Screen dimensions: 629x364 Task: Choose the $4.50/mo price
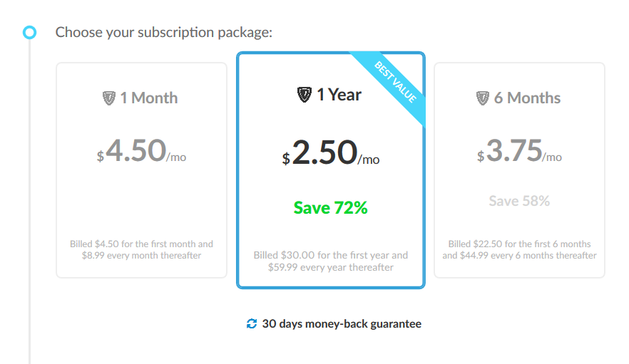[x=141, y=152]
